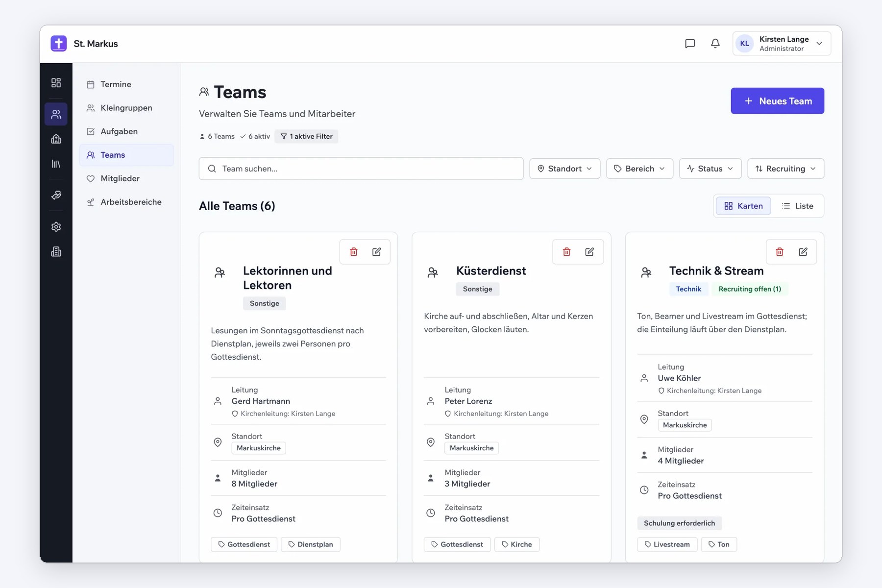This screenshot has width=882, height=588.
Task: Select the people icon in dark sidebar
Action: pyautogui.click(x=56, y=114)
